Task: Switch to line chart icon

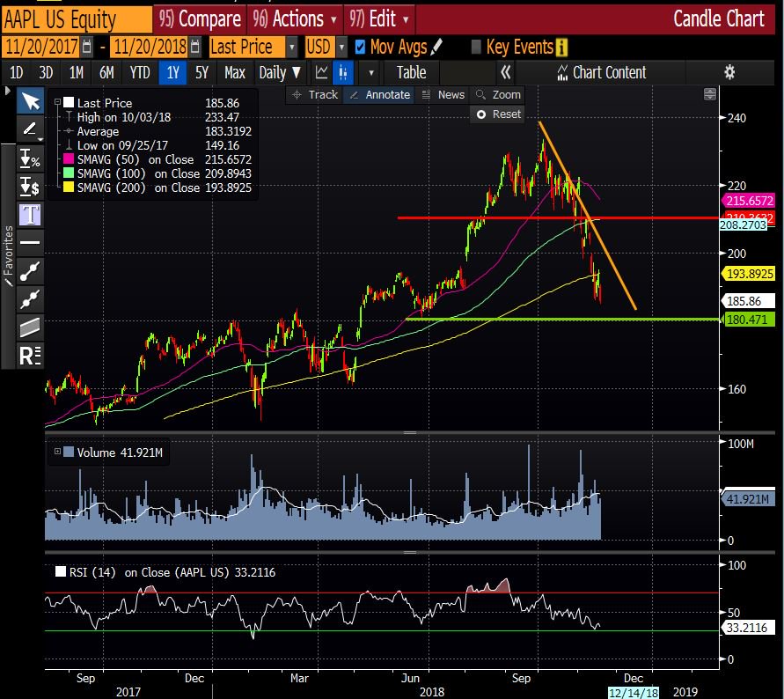Action: point(321,73)
